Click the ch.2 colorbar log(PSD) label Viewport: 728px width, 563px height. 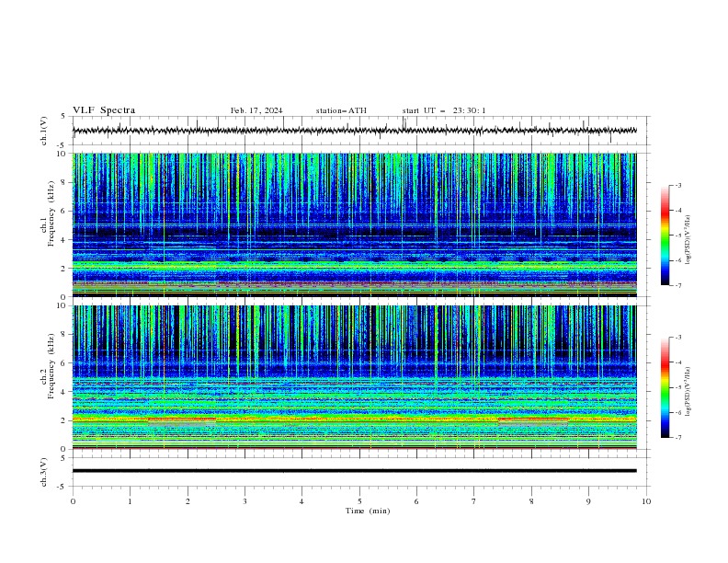[x=688, y=392]
